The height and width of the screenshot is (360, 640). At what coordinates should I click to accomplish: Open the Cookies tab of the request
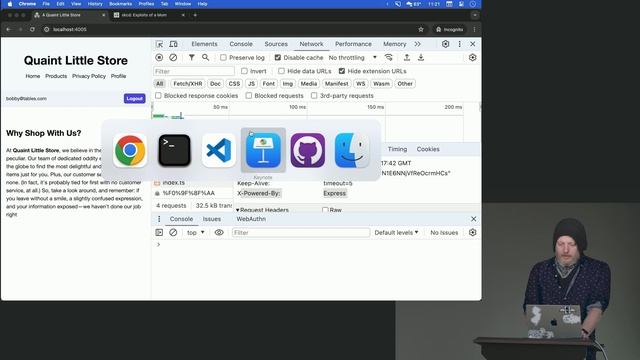pos(428,149)
